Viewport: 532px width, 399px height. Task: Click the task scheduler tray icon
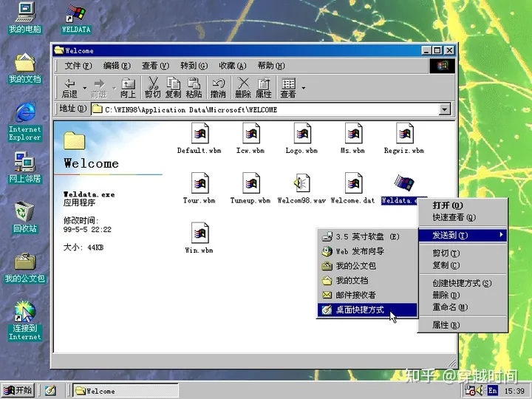pos(470,391)
